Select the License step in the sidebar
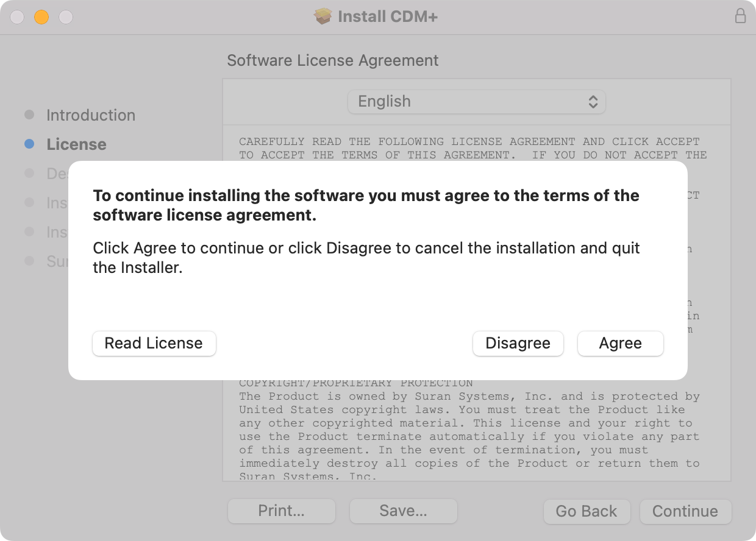 click(76, 144)
